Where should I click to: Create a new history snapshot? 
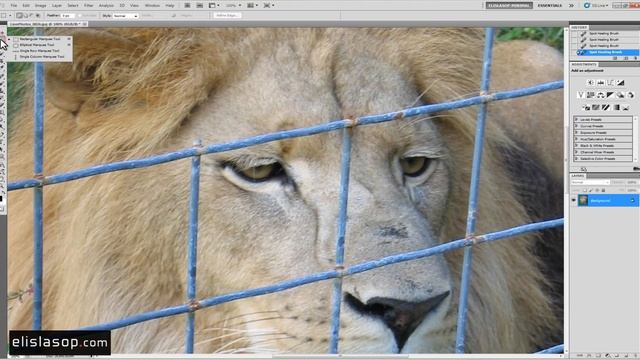pos(626,58)
